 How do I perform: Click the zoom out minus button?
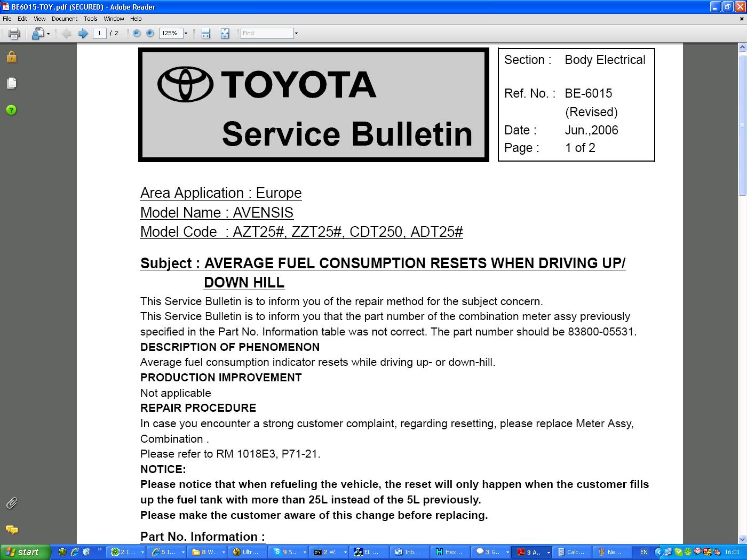pos(137,34)
